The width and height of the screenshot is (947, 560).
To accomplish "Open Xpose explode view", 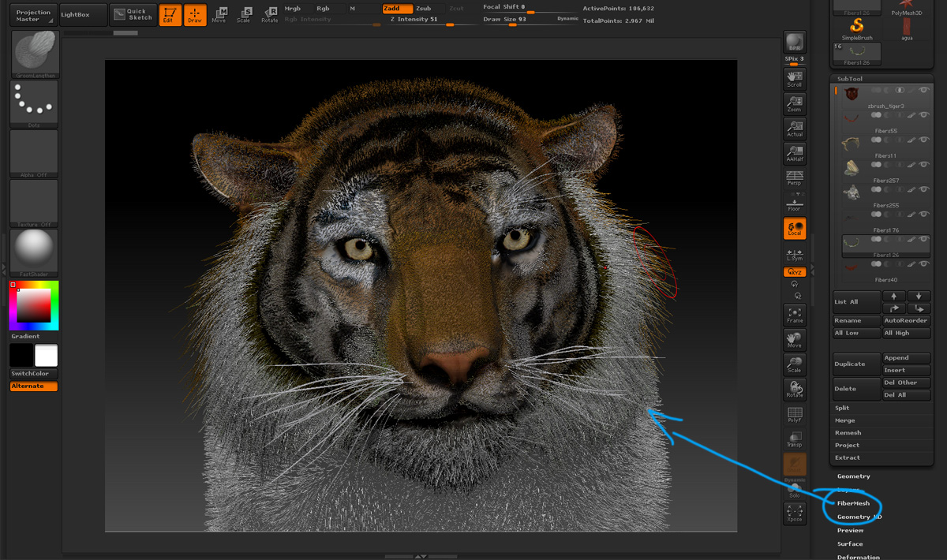I will tap(795, 514).
